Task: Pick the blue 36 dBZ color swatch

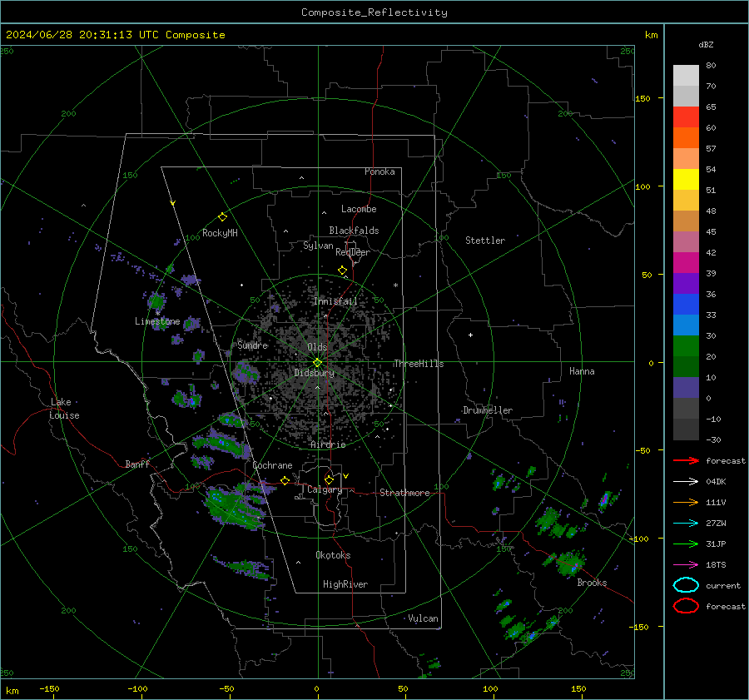Action: pos(686,305)
